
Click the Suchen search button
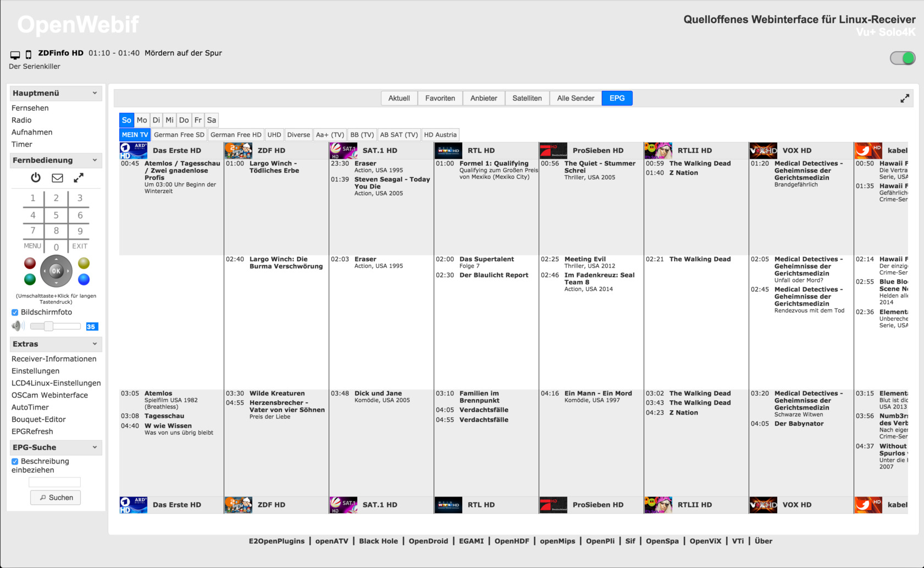click(56, 498)
